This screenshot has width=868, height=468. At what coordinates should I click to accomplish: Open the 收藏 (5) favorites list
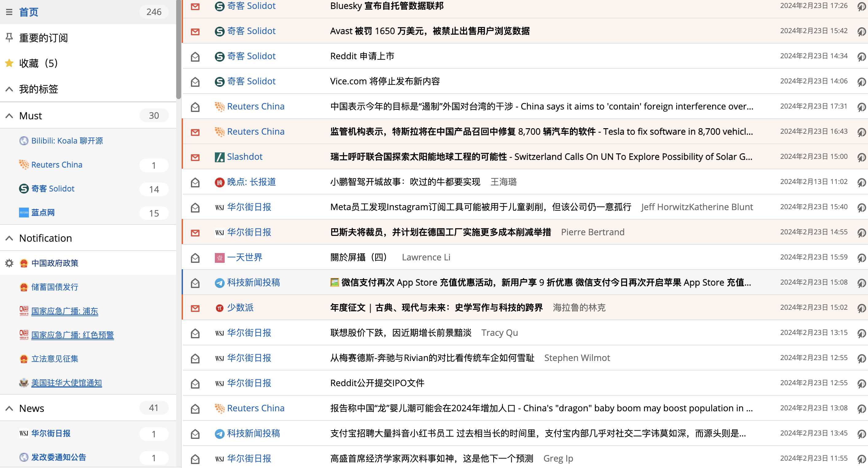(x=38, y=63)
